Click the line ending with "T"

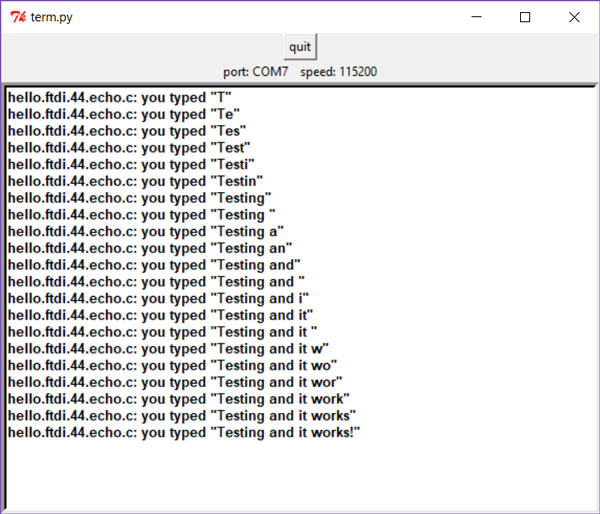[120, 98]
